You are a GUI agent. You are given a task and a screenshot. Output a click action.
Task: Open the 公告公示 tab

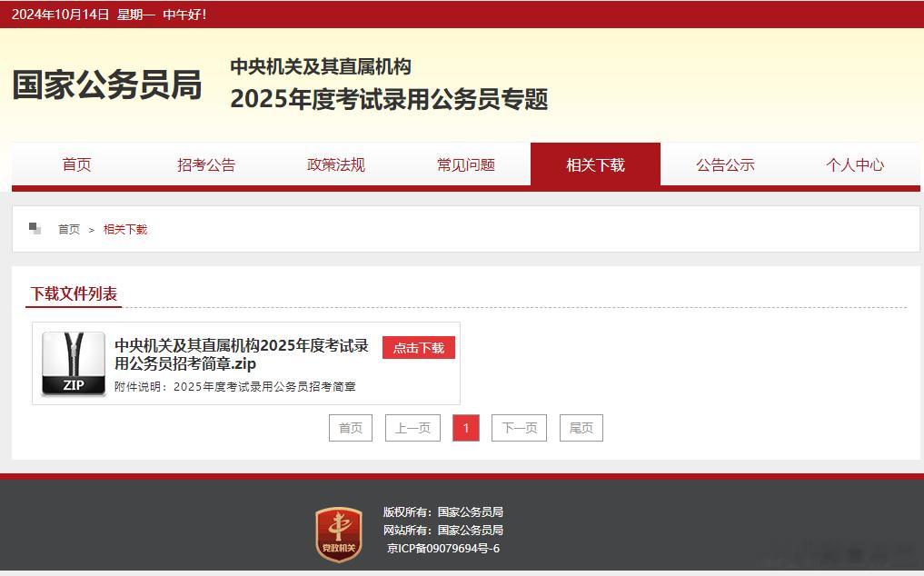pos(725,164)
